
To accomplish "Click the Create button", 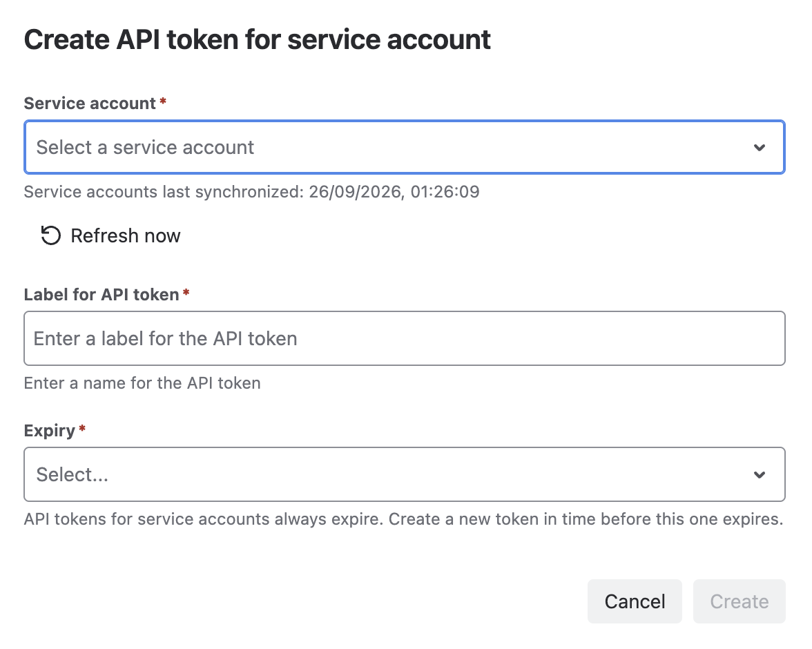I will [739, 601].
